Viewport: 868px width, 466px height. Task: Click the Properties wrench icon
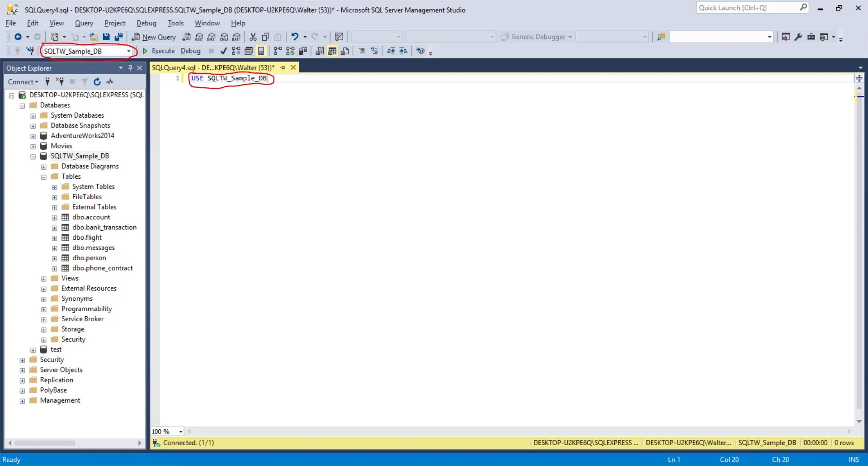(x=798, y=37)
